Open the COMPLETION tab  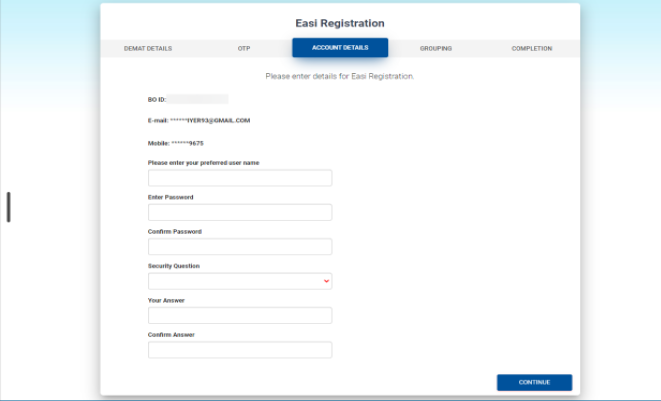pyautogui.click(x=531, y=48)
